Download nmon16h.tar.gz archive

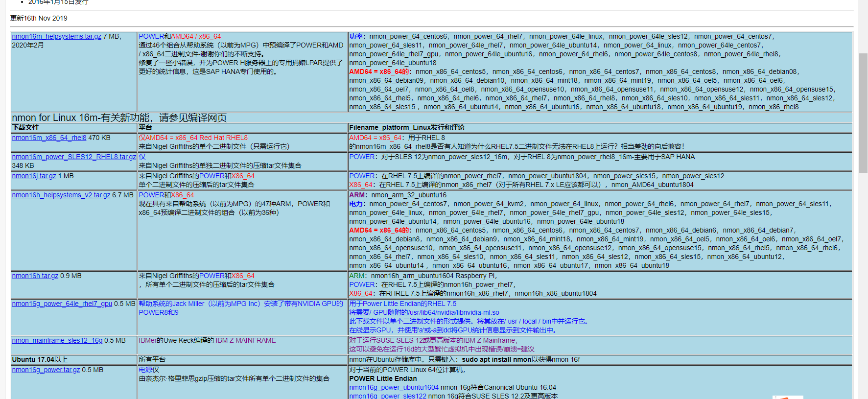click(x=35, y=276)
